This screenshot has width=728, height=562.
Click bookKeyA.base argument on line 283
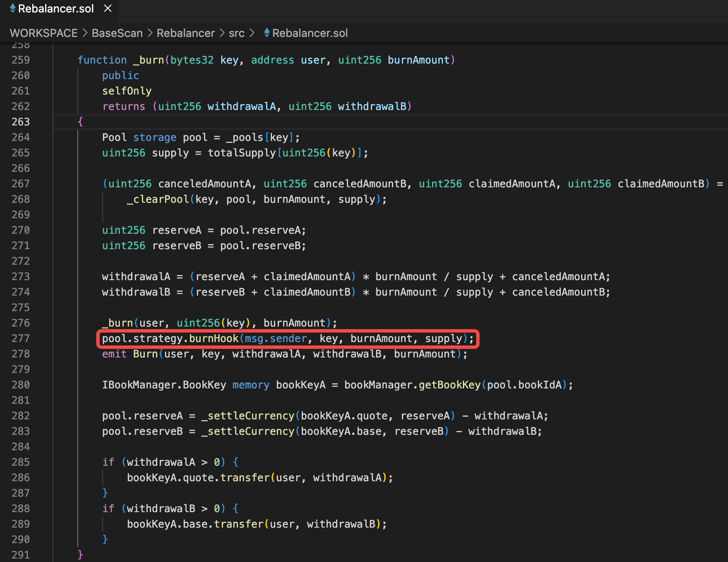click(341, 431)
